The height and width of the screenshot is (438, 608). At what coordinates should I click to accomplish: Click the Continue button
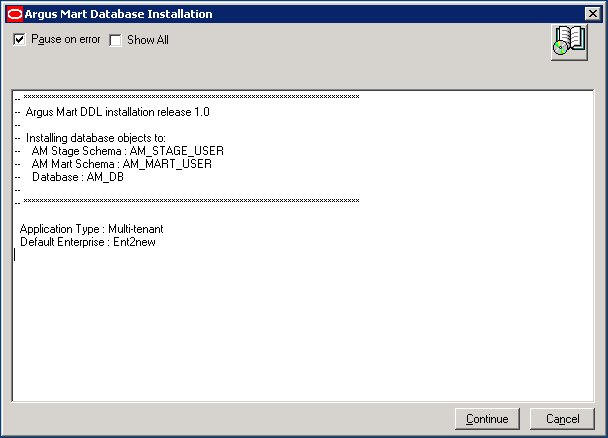[x=487, y=419]
